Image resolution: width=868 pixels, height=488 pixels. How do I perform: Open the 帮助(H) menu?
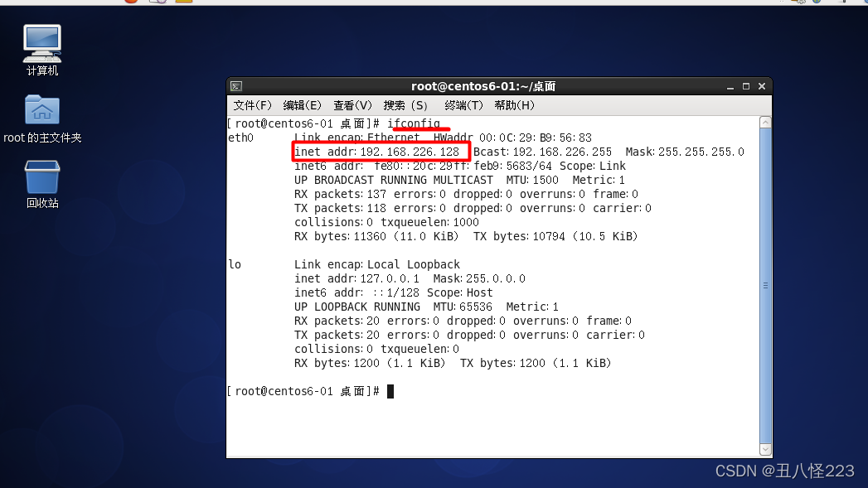[514, 105]
